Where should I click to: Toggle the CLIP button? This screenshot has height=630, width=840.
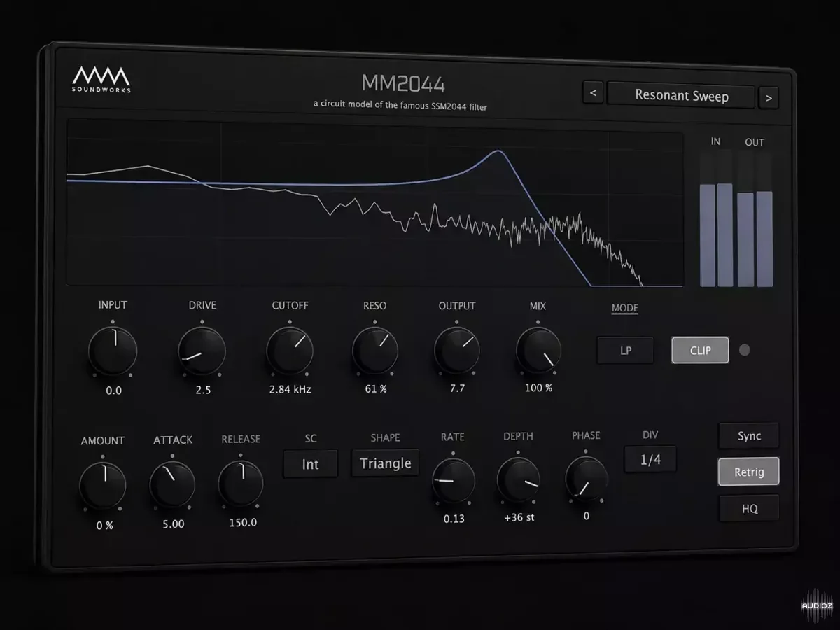click(x=700, y=351)
